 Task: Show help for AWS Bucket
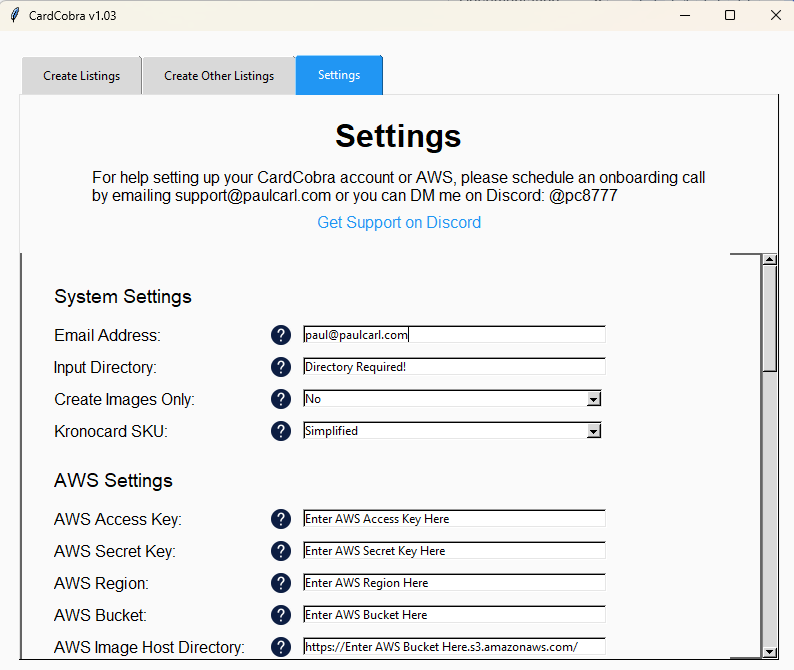pyautogui.click(x=281, y=615)
